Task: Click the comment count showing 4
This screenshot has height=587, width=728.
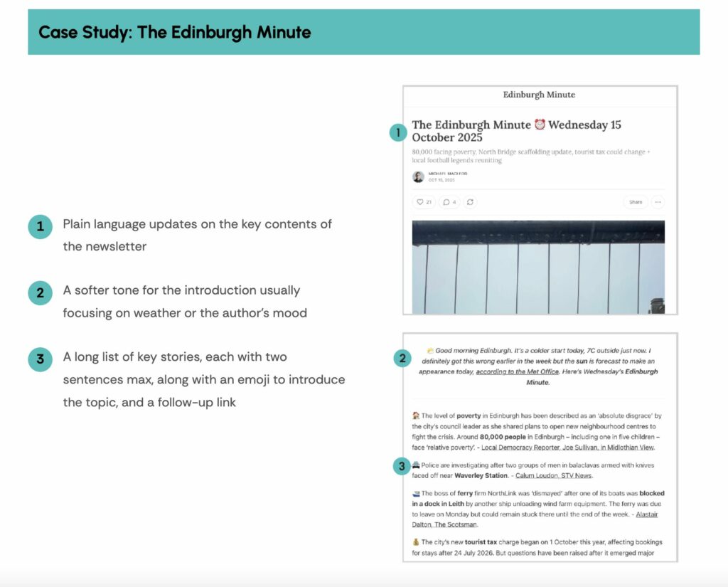Action: 454,202
